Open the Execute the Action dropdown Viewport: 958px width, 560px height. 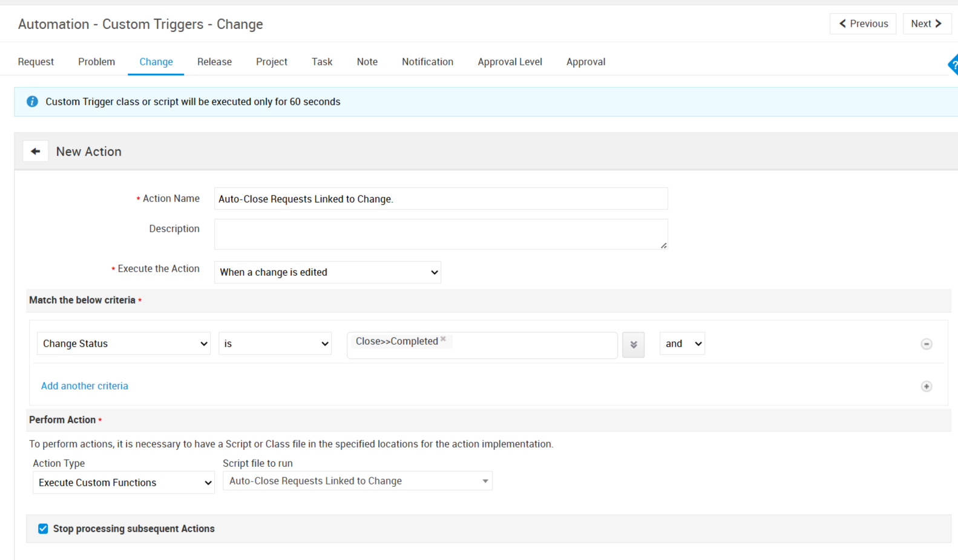[327, 272]
